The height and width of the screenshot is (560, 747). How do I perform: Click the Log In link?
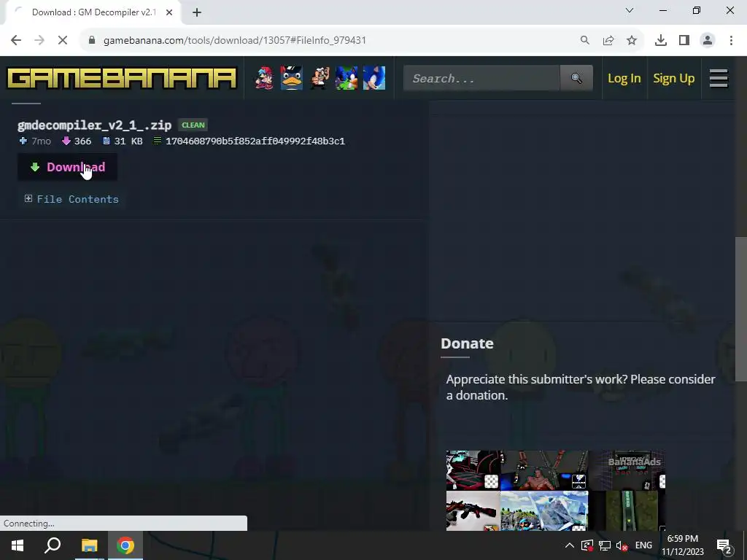pyautogui.click(x=624, y=78)
